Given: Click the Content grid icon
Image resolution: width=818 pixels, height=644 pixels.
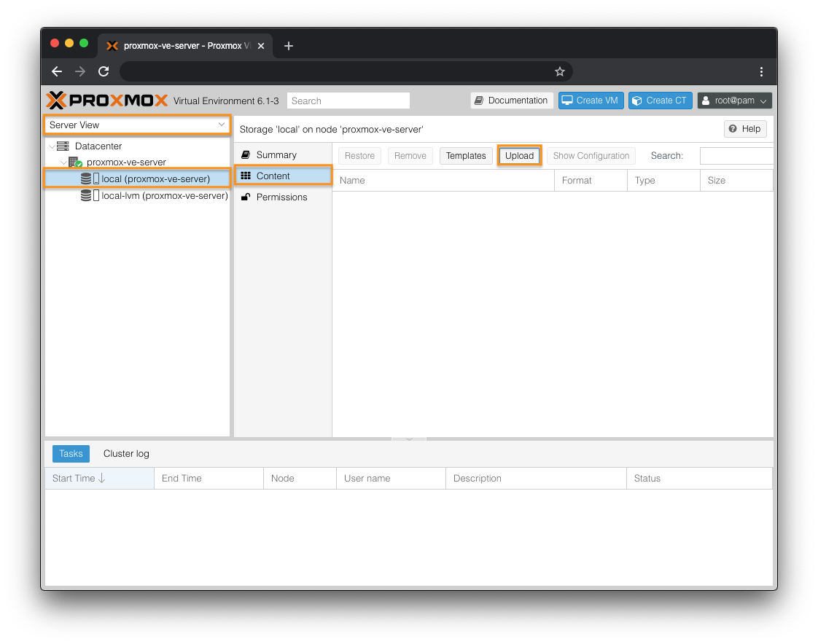Looking at the screenshot, I should pos(246,176).
